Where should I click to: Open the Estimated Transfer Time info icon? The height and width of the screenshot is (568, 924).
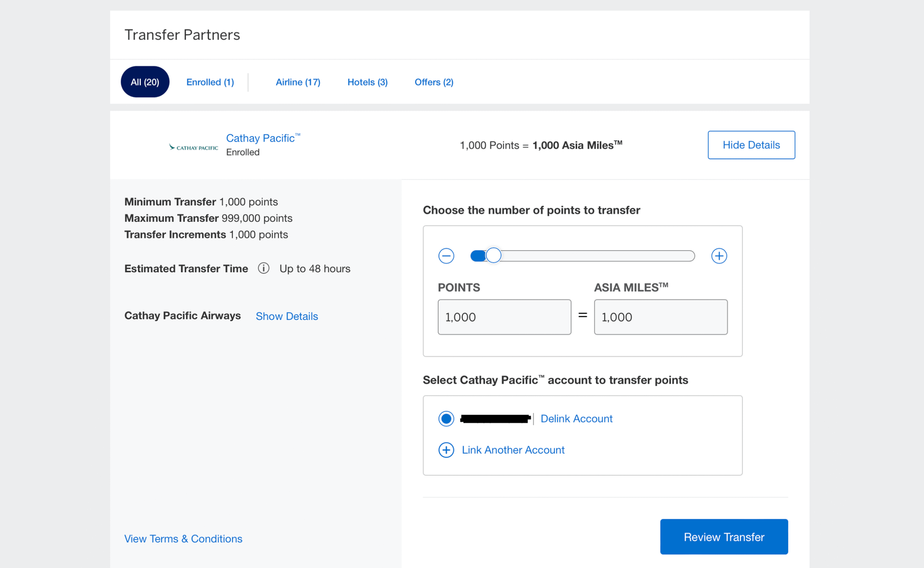click(x=263, y=269)
